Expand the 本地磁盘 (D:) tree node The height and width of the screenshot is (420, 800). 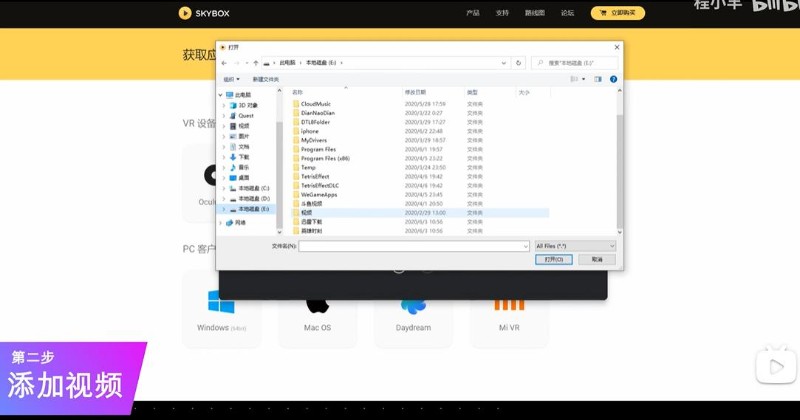click(x=224, y=199)
